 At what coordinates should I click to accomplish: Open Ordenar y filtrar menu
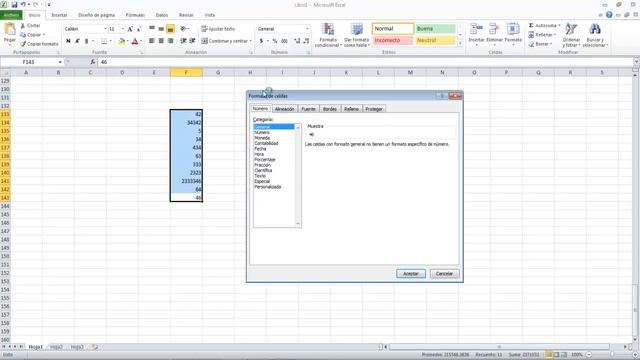point(571,35)
